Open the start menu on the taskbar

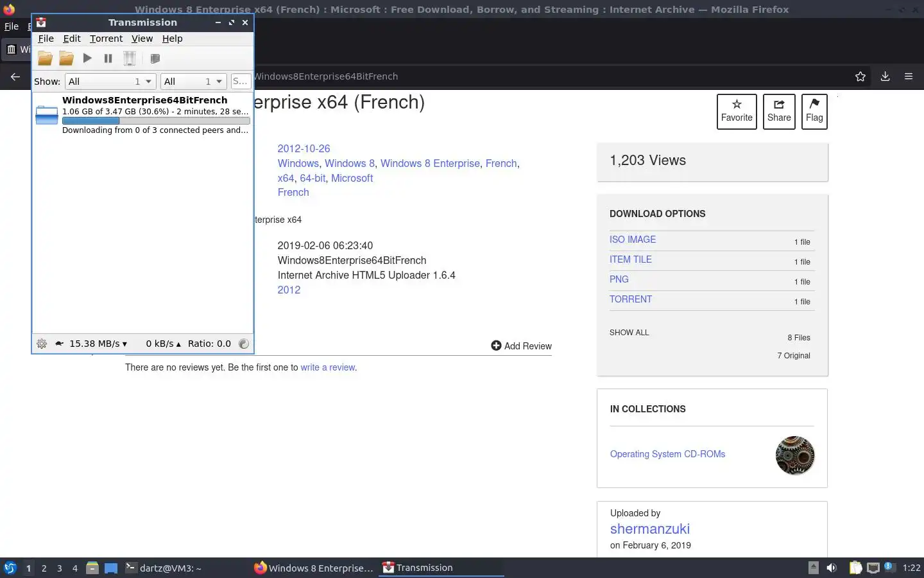point(10,568)
